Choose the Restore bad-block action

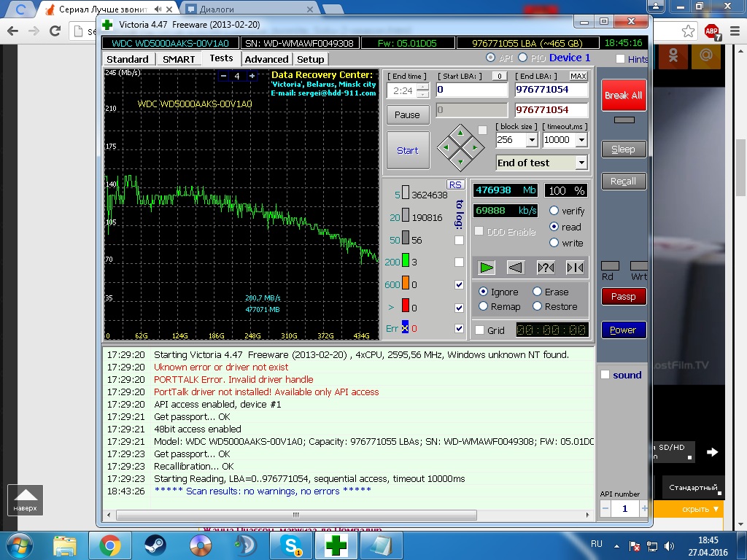click(x=538, y=306)
